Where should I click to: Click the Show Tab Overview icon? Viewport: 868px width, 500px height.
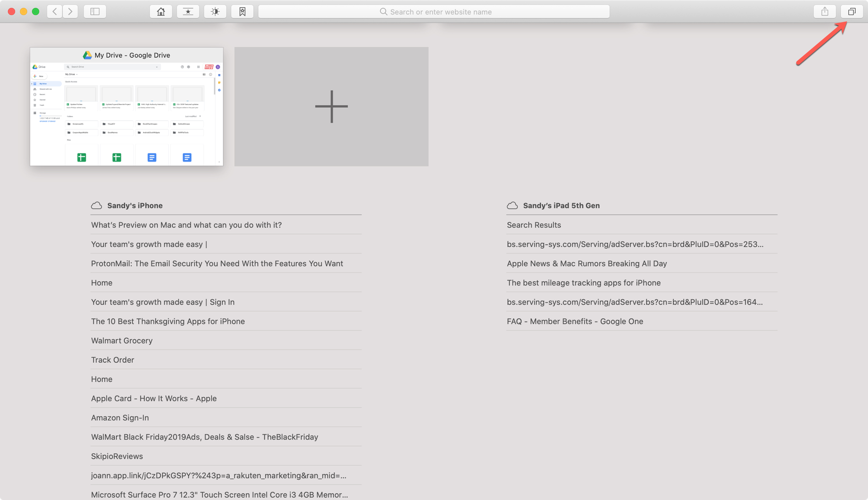852,11
